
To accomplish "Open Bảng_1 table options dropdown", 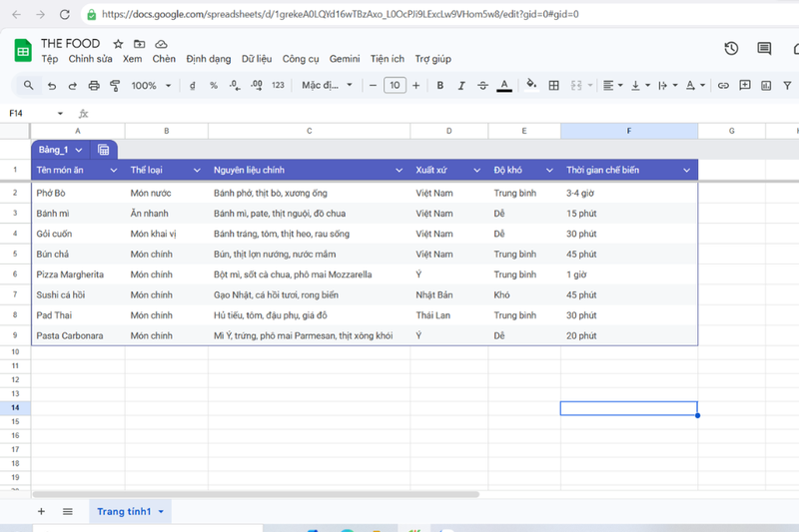I will click(79, 150).
